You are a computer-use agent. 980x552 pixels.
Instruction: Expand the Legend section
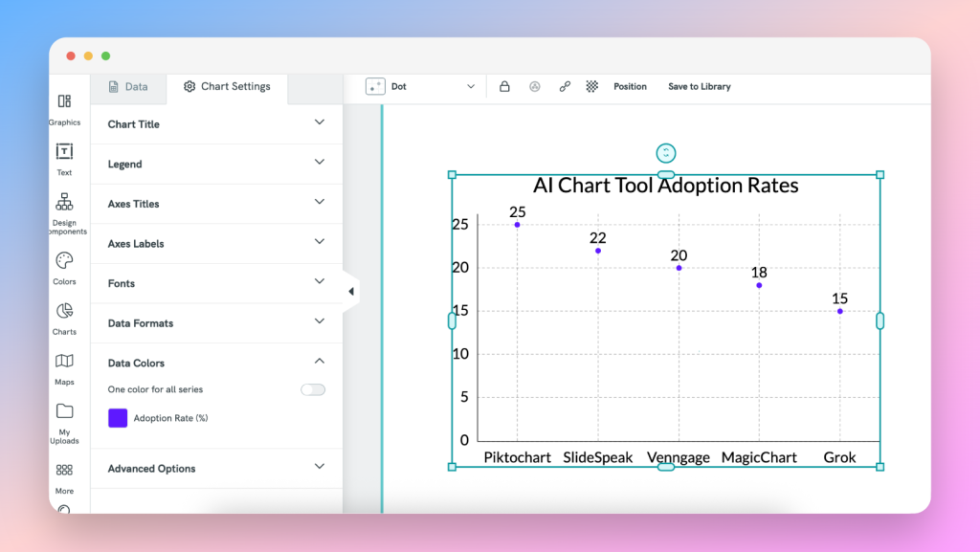click(216, 164)
